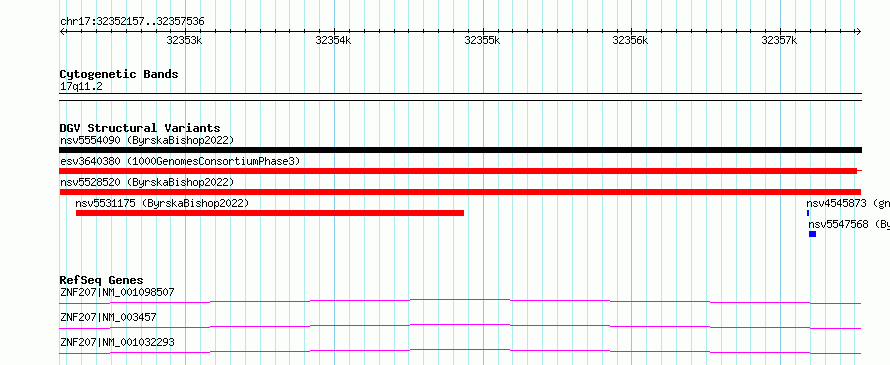
Task: Click the red nsv5531175 variant bar
Action: click(270, 213)
